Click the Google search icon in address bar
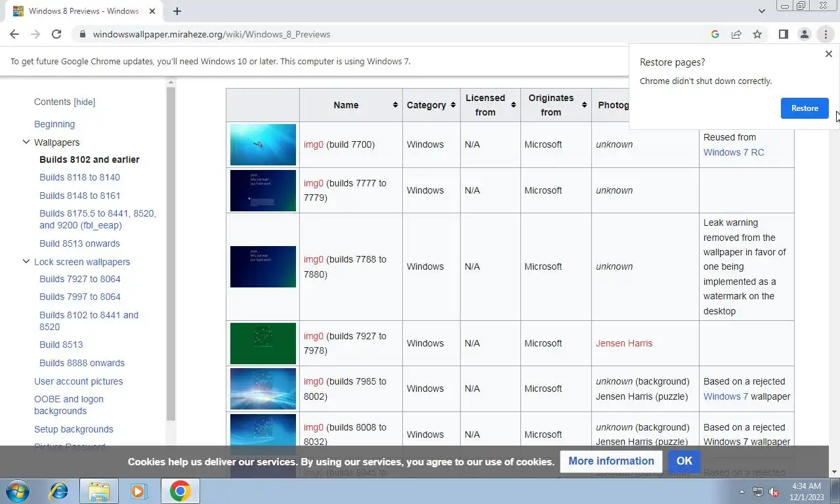 (x=715, y=34)
